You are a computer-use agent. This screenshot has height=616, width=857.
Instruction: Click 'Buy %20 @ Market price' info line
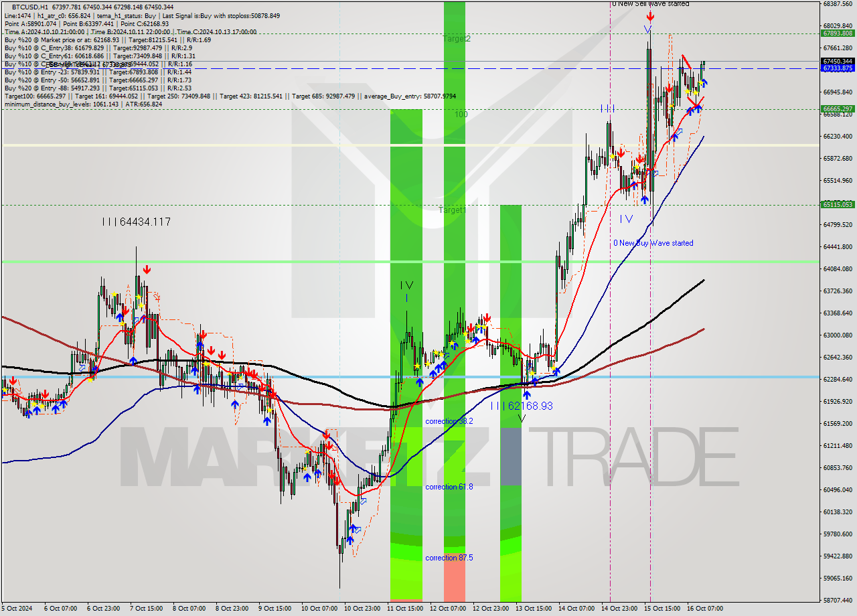click(x=108, y=40)
